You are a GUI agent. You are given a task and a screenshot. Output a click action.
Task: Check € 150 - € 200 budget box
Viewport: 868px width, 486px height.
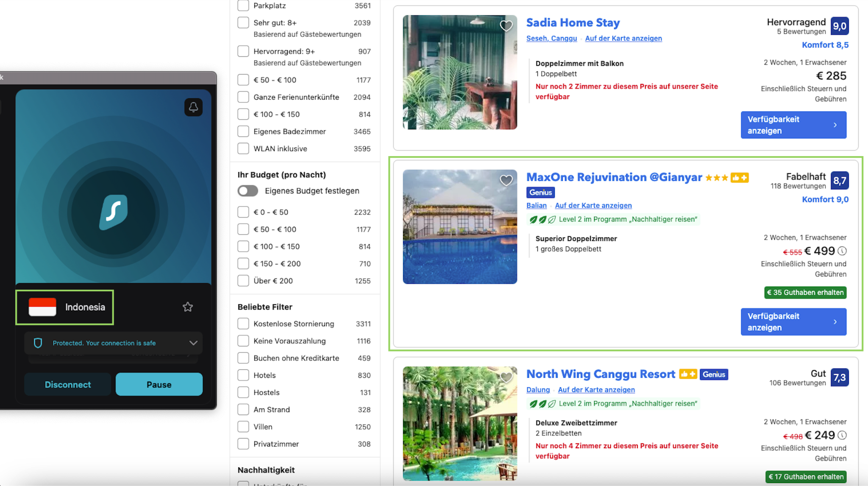[243, 264]
